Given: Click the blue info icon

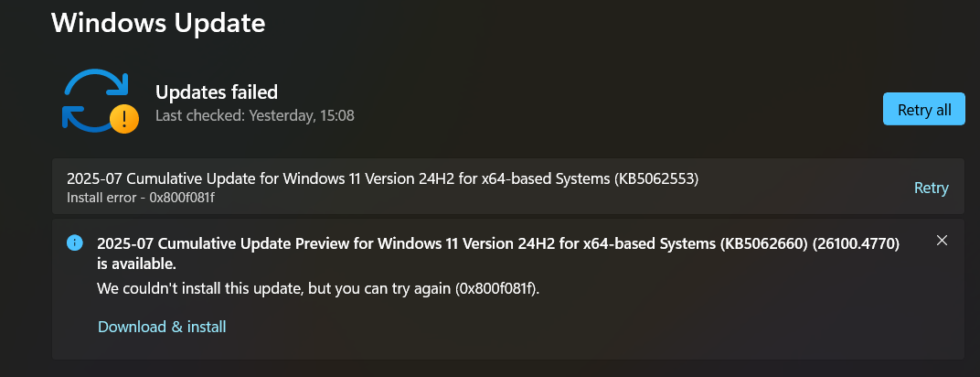Looking at the screenshot, I should 74,242.
